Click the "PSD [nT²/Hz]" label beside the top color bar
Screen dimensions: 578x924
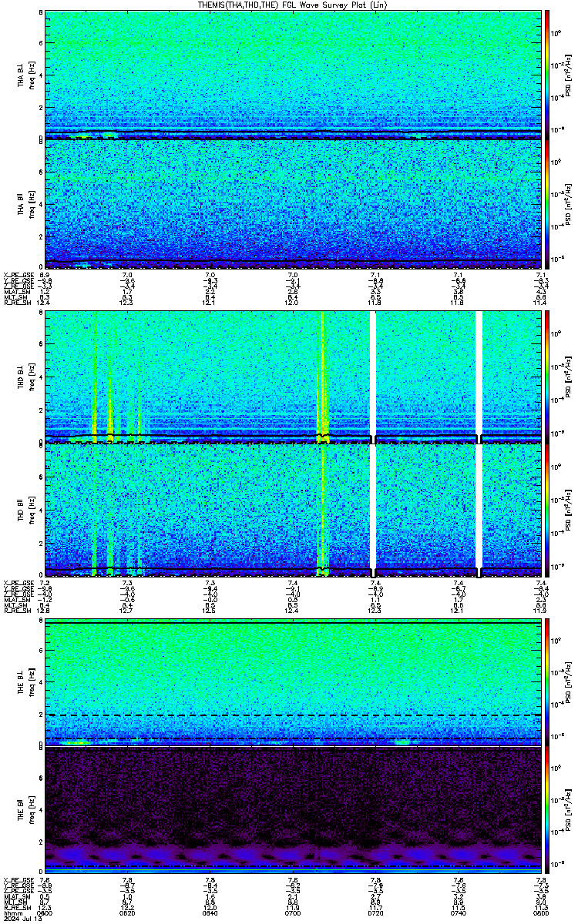tap(569, 75)
